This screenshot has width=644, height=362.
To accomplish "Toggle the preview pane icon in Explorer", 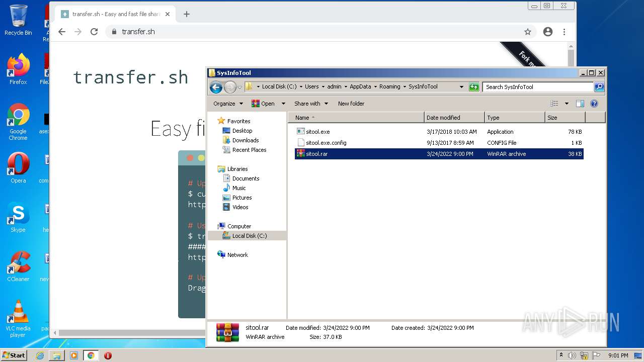I will click(580, 104).
